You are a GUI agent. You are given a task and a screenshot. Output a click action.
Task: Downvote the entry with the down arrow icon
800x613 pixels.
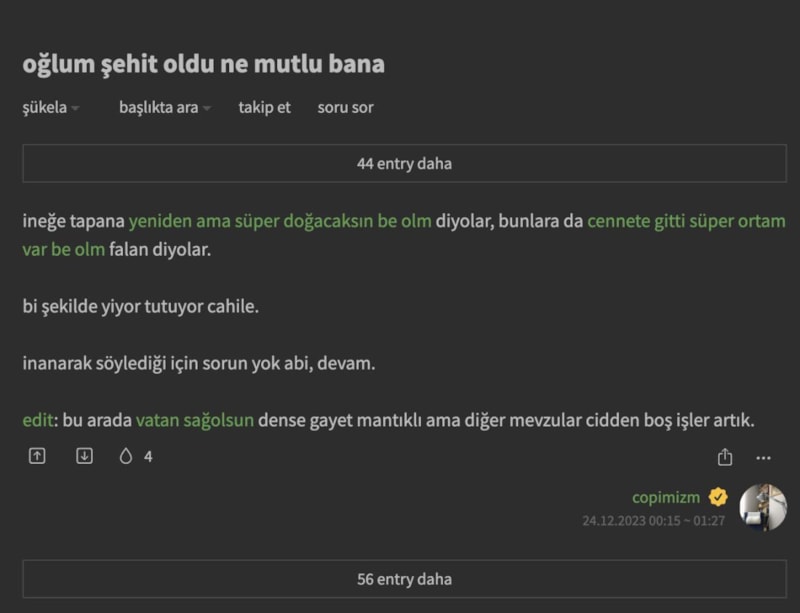point(84,456)
